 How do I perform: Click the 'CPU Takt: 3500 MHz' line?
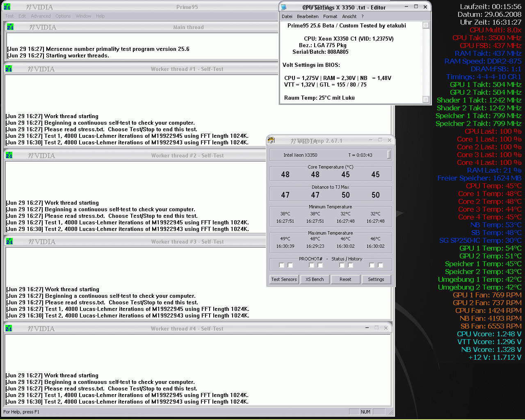point(487,38)
